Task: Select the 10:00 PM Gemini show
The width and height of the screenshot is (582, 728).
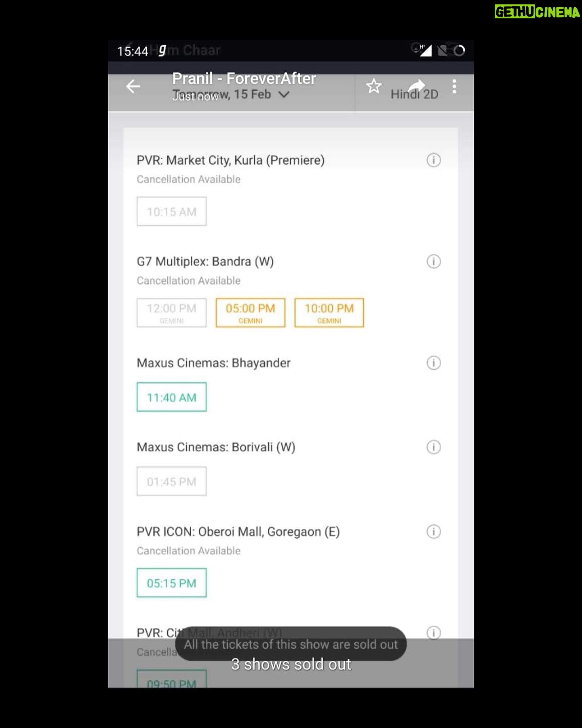Action: (x=329, y=313)
